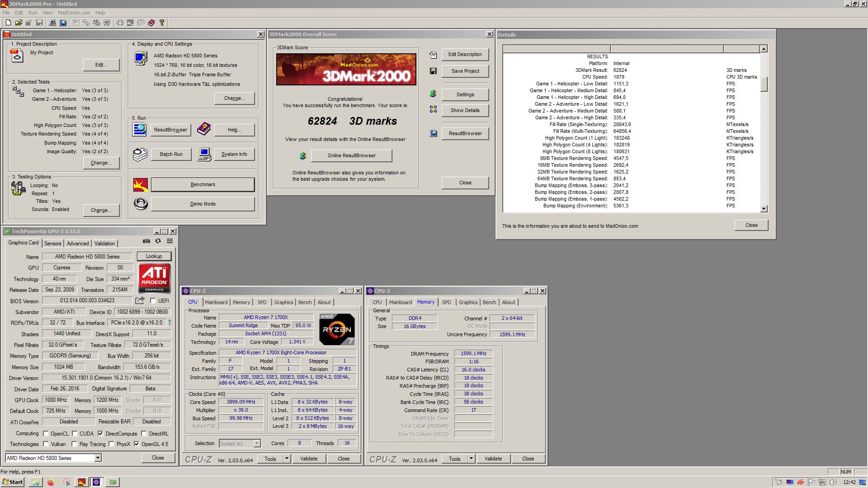Click the Edit Description icon in the score window
The image size is (868, 488).
pyautogui.click(x=433, y=55)
